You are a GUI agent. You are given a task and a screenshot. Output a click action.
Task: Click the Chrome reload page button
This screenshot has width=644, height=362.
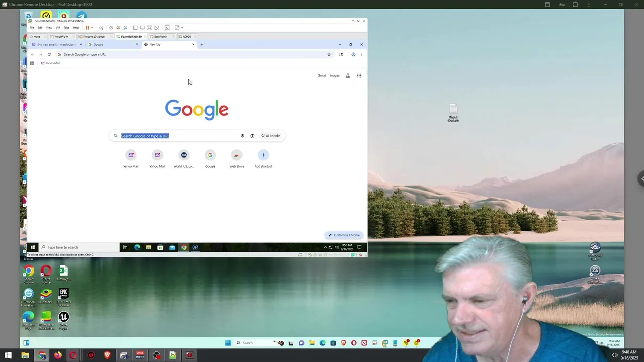49,54
